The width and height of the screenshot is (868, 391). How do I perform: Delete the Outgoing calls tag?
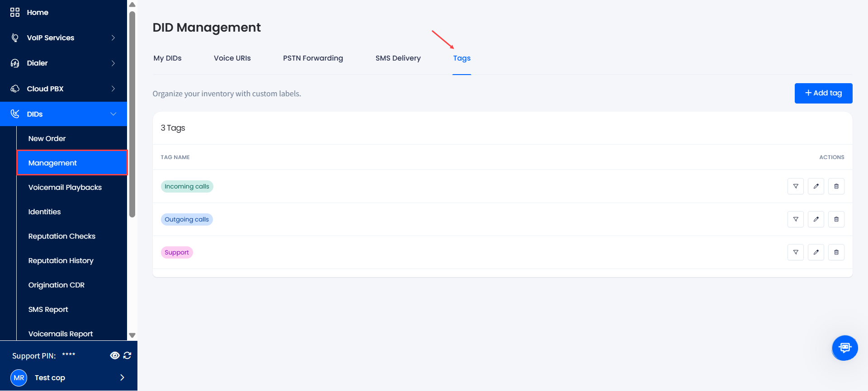[x=836, y=219]
